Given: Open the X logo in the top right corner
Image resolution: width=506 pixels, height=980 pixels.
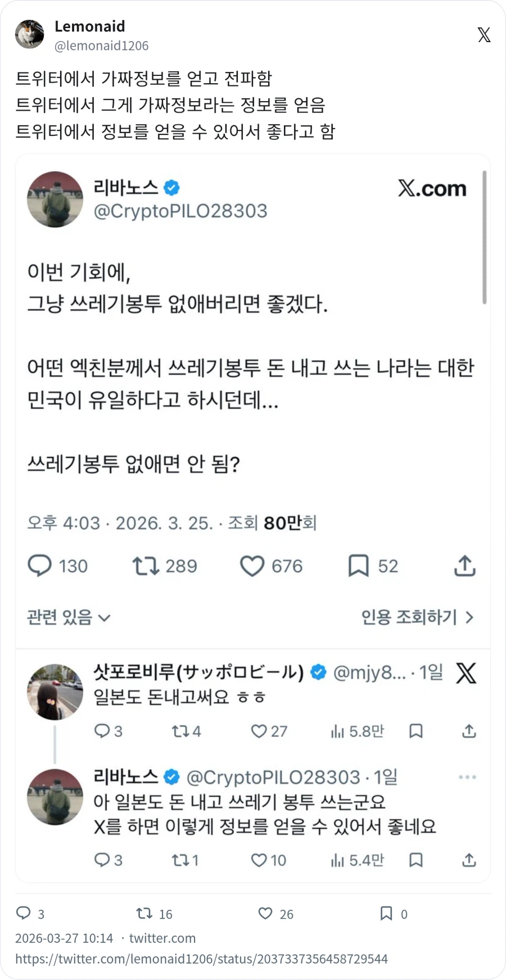Looking at the screenshot, I should coord(484,35).
